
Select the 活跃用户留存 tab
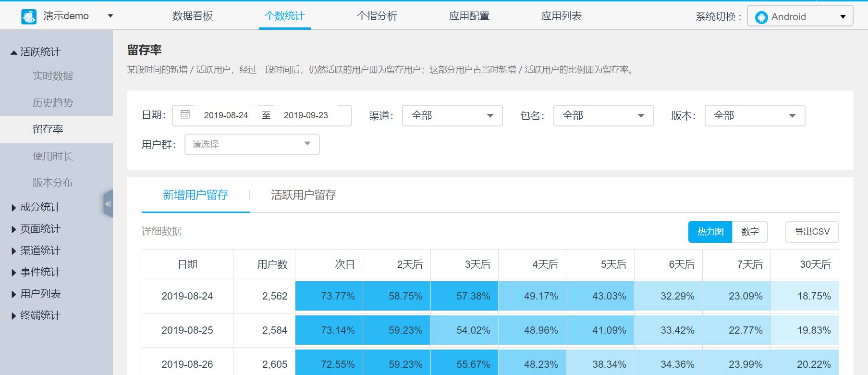coord(303,195)
